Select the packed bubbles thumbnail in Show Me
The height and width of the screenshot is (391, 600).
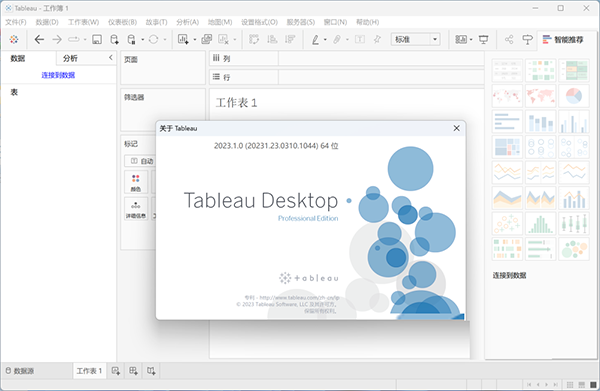click(574, 249)
